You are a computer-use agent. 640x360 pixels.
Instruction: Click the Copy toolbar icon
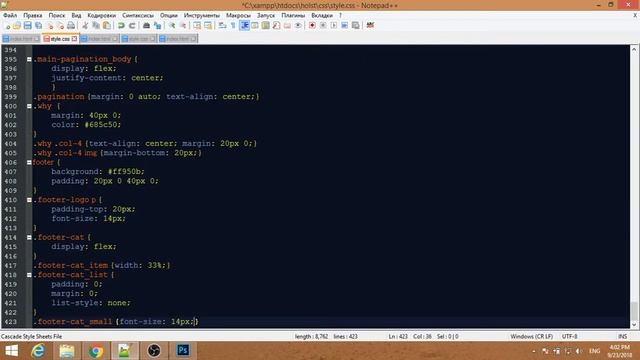[96, 25]
